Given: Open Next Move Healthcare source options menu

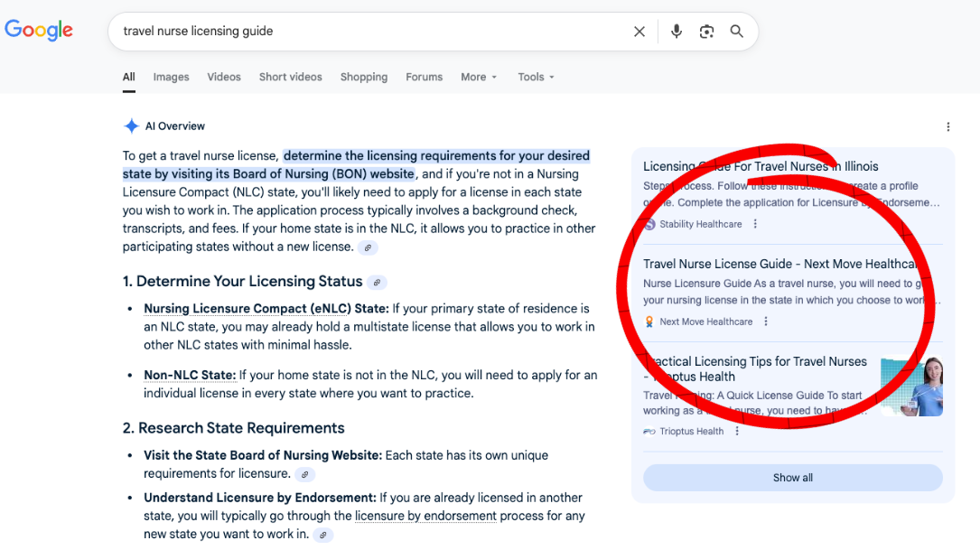Looking at the screenshot, I should click(766, 322).
